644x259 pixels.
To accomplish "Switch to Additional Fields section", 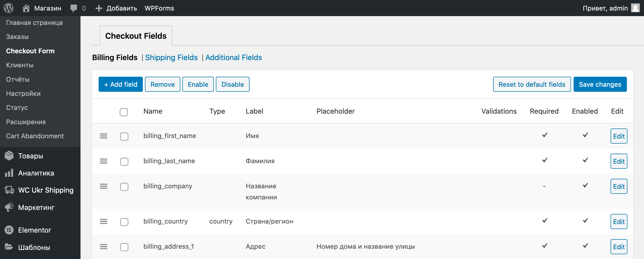I will (x=233, y=57).
